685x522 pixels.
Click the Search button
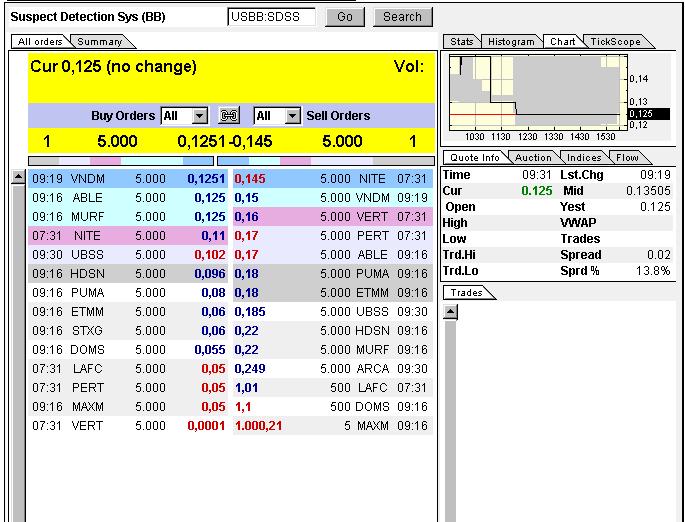pyautogui.click(x=402, y=17)
